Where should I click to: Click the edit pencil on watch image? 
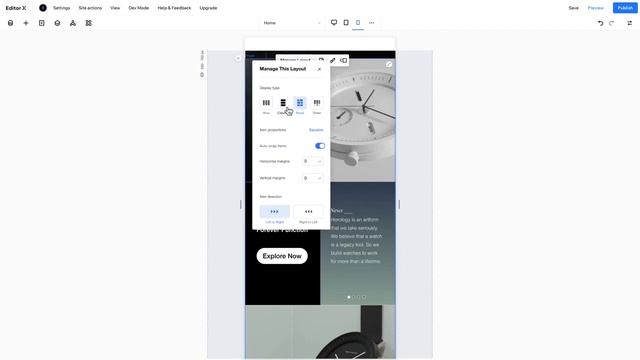click(389, 64)
